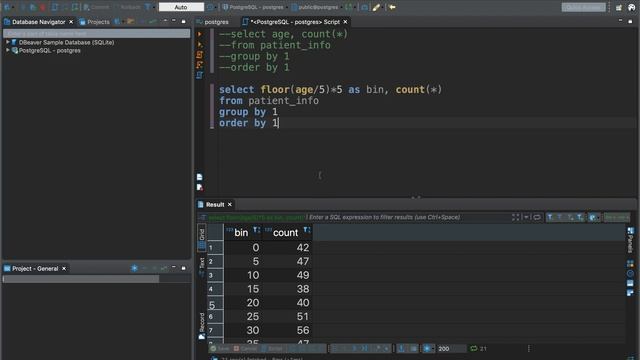Select DBeaver Sample Database (SQLite) connection
This screenshot has height=360, width=640.
tap(66, 42)
